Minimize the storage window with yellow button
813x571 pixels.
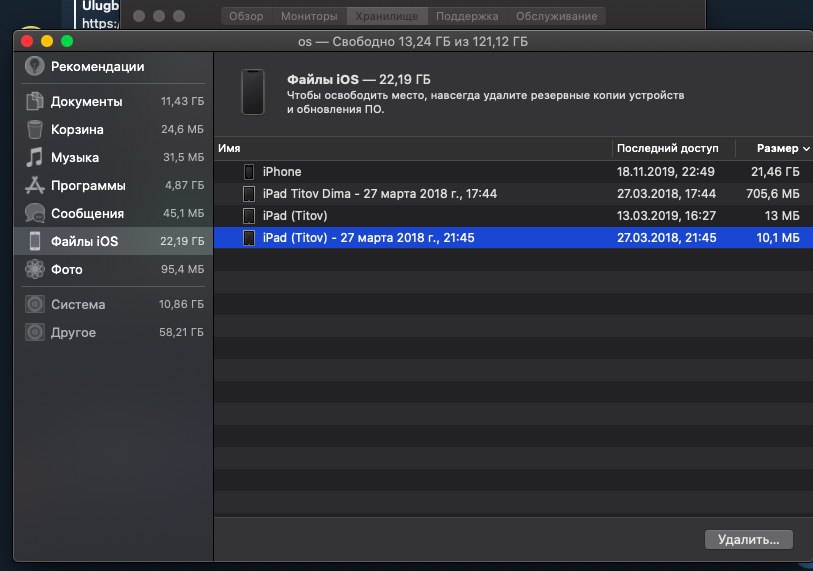coord(47,41)
